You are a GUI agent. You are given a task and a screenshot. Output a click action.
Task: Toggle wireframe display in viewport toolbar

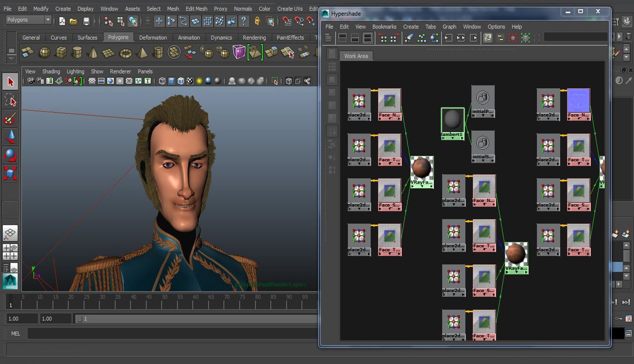tap(162, 81)
